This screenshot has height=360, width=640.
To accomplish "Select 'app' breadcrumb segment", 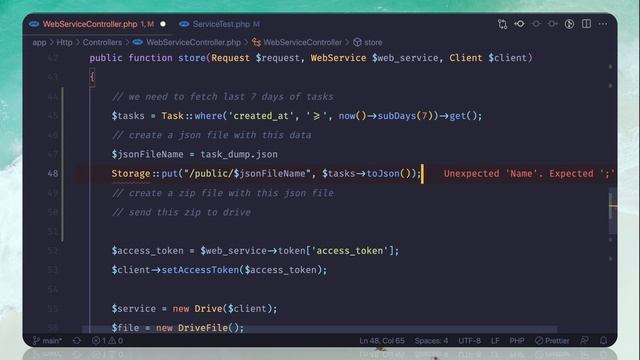I will tap(39, 42).
